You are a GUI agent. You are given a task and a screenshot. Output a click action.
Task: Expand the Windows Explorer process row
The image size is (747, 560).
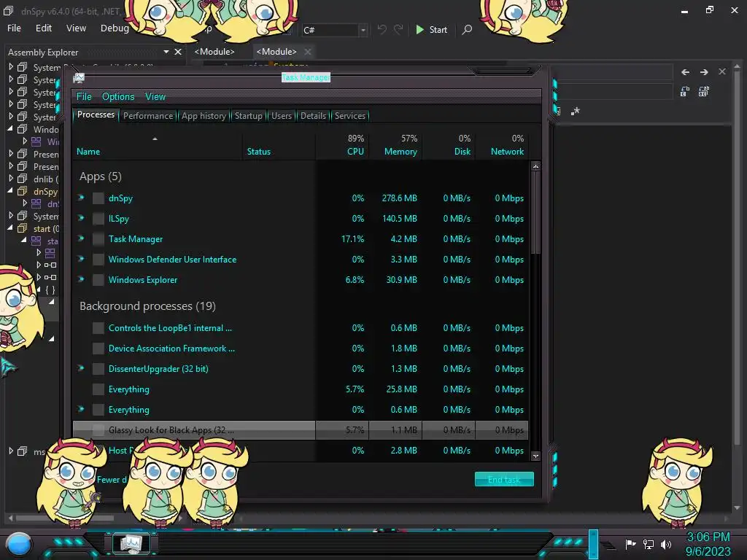(x=82, y=279)
